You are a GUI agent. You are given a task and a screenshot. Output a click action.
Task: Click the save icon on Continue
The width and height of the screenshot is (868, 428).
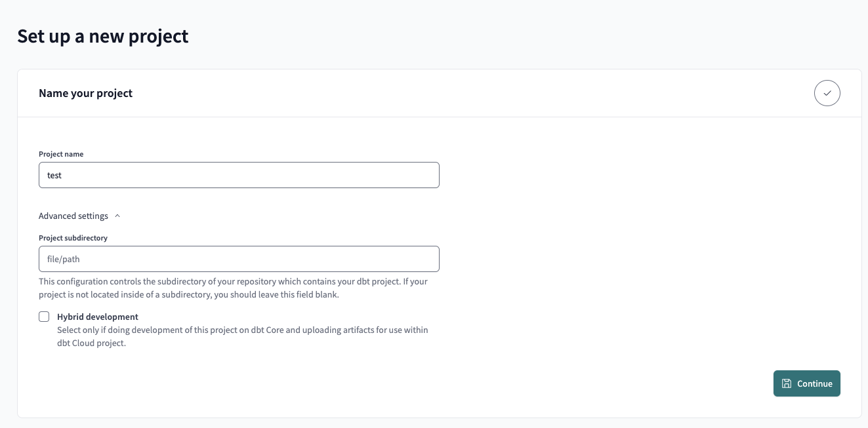(787, 383)
